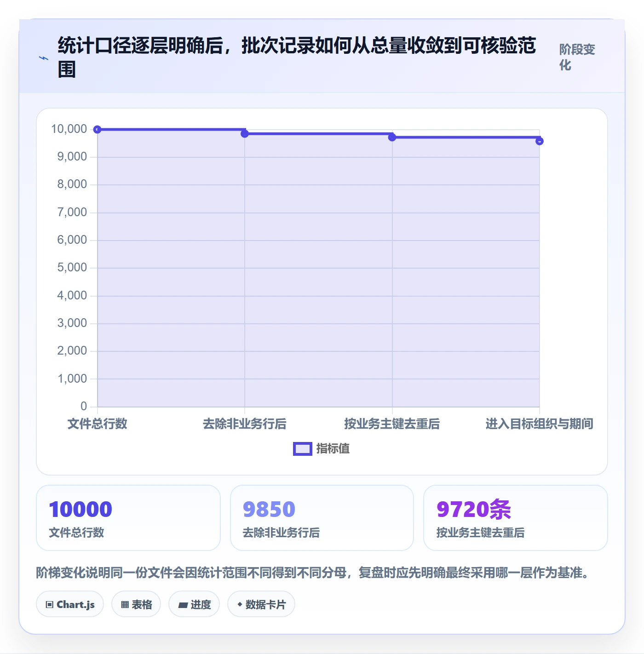The width and height of the screenshot is (644, 654).
Task: Click the bar icon in the 进度 tag
Action: click(x=183, y=605)
